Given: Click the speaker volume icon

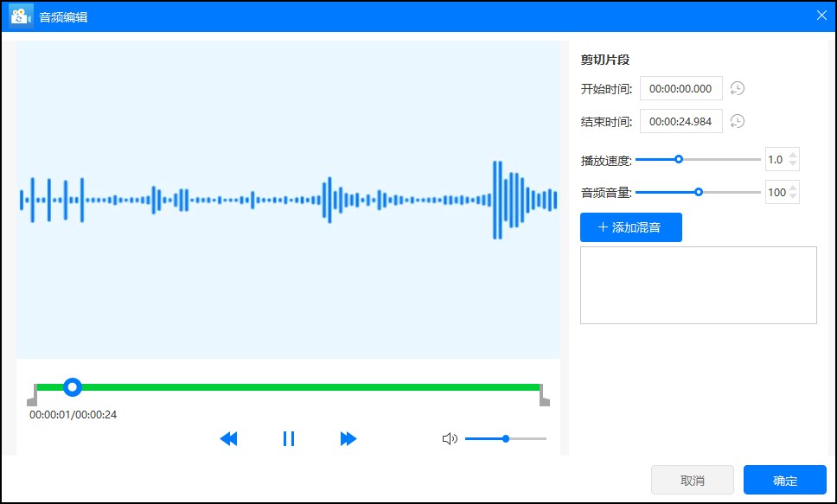Looking at the screenshot, I should click(x=450, y=438).
